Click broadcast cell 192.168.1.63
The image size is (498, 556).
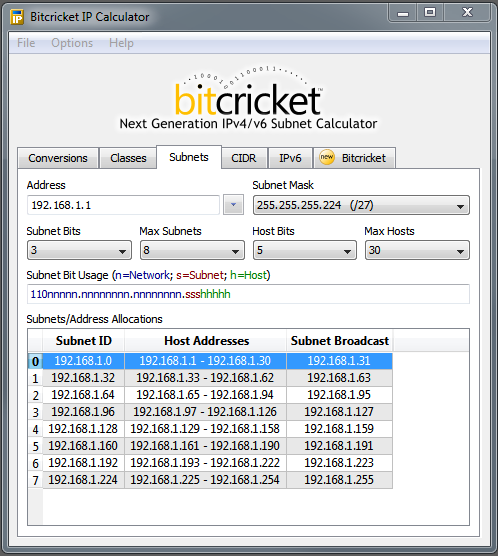tap(339, 378)
